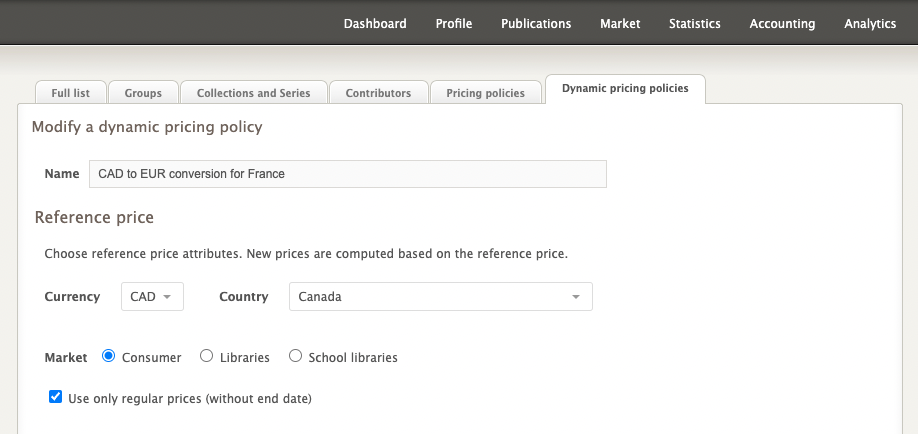This screenshot has height=434, width=918.
Task: Open the Pricing policies tab
Action: click(x=485, y=93)
